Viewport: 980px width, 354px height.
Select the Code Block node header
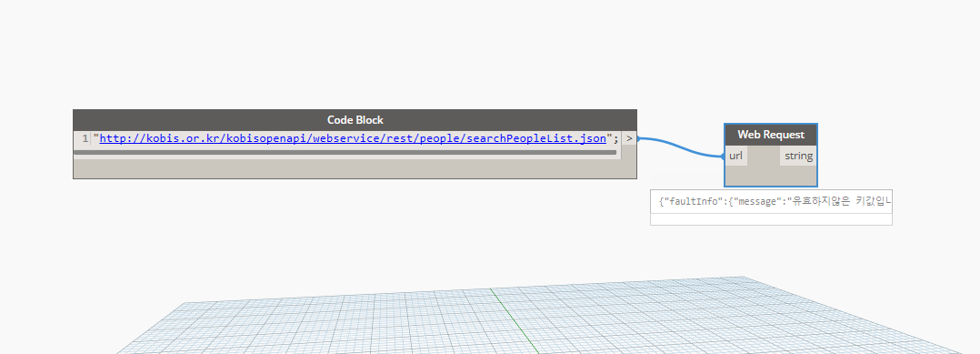coord(355,119)
